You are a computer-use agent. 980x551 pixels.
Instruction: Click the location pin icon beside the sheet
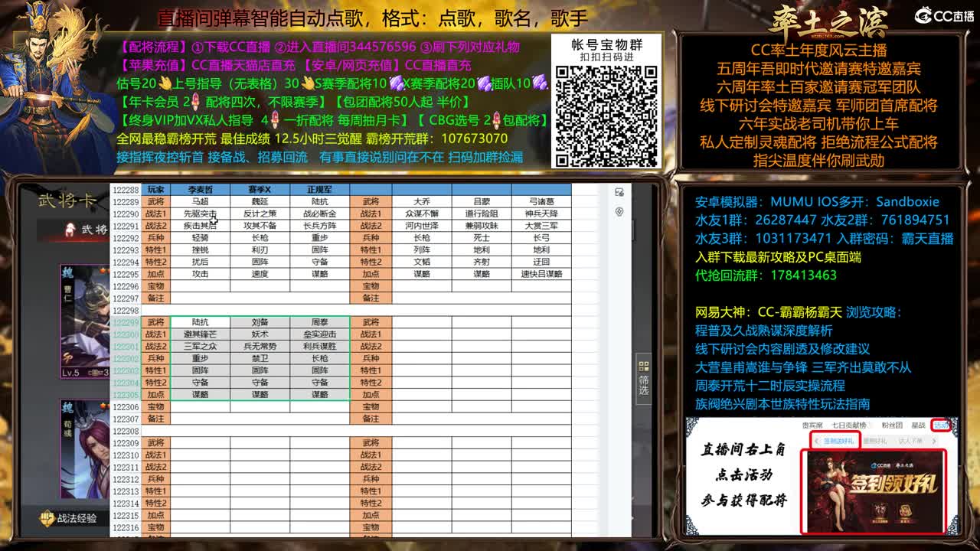[619, 212]
